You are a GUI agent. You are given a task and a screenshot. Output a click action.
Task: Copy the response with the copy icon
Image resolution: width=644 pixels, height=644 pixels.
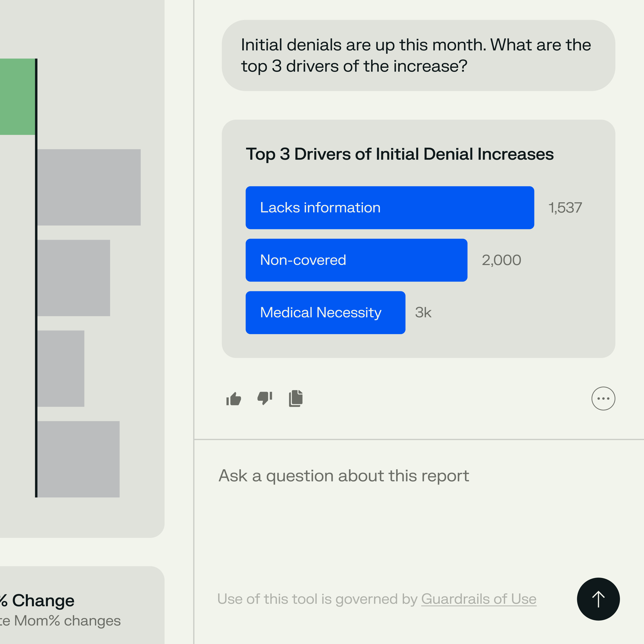pyautogui.click(x=296, y=398)
